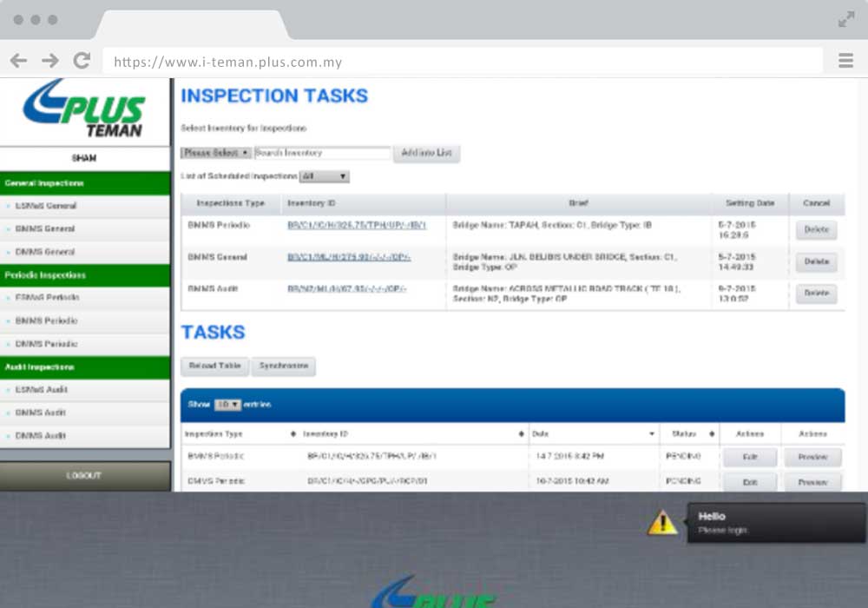Image resolution: width=868 pixels, height=608 pixels.
Task: Open the Please Select inventory dropdown
Action: [x=216, y=153]
